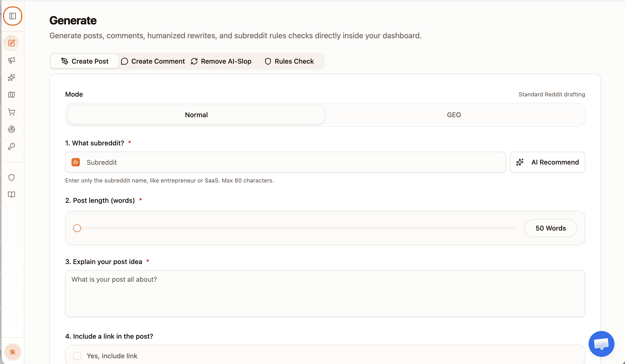The image size is (625, 364).
Task: Click the Standard Reddit drafting text
Action: (x=551, y=94)
